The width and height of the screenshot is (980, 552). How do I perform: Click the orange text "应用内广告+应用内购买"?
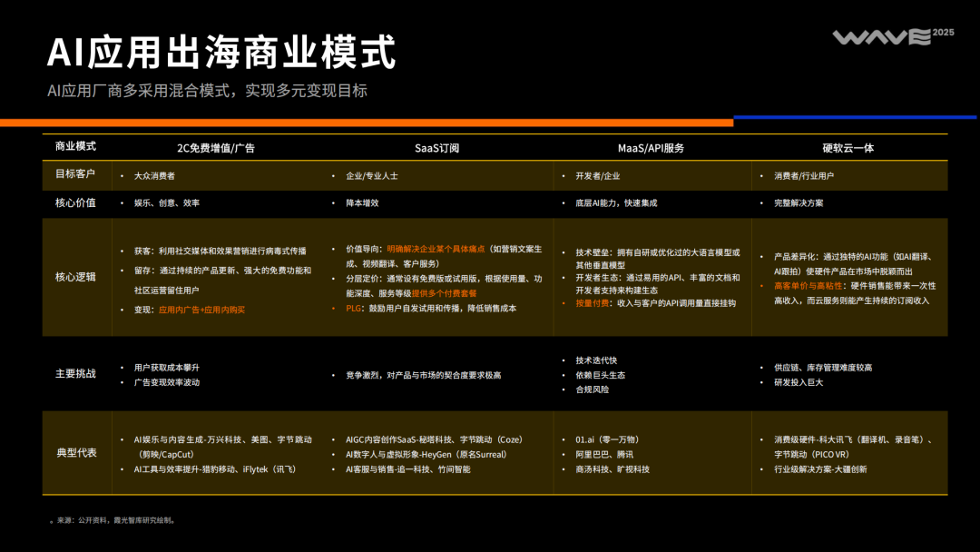click(x=201, y=310)
